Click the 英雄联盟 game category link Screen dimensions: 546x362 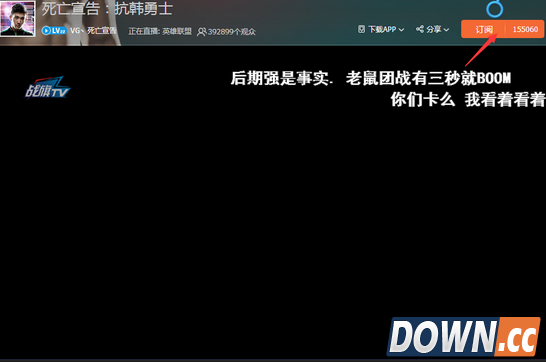click(x=177, y=31)
